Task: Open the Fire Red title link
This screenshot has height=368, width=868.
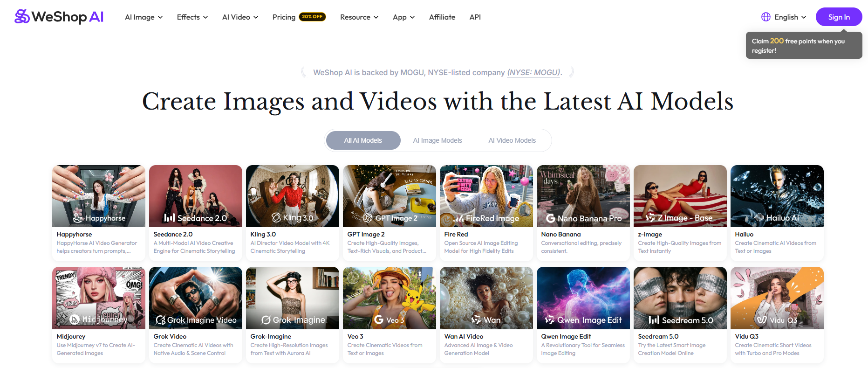Action: click(456, 234)
